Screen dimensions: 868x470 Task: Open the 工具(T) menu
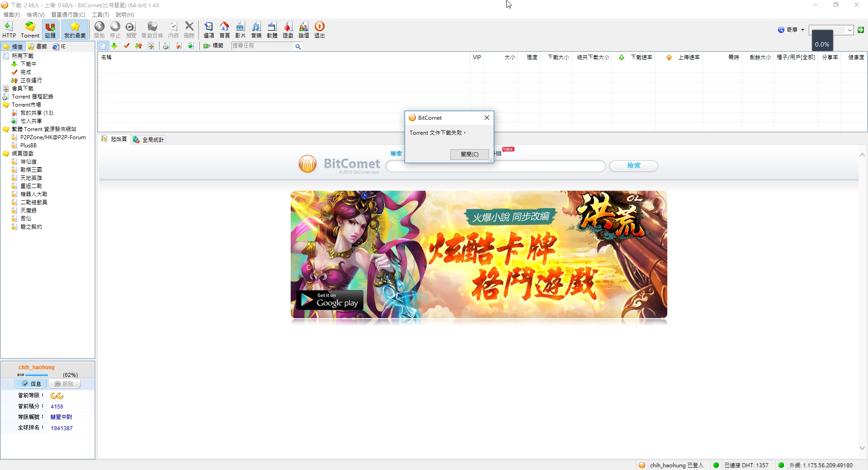pos(100,15)
